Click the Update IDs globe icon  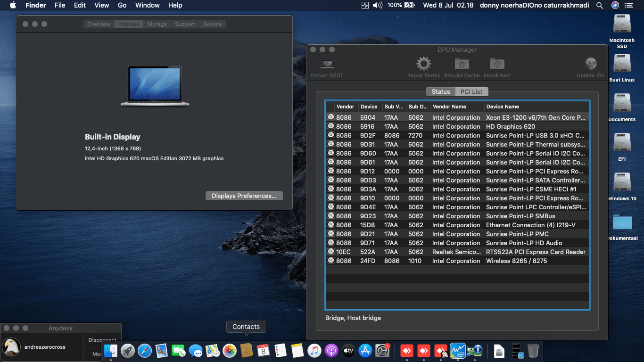[590, 64]
